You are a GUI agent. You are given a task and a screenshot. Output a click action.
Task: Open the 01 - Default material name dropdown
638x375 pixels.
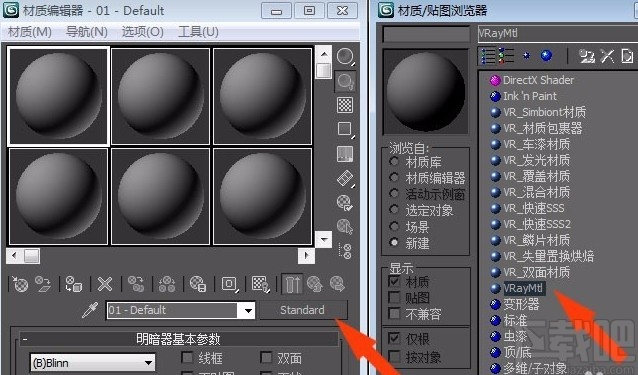[247, 311]
